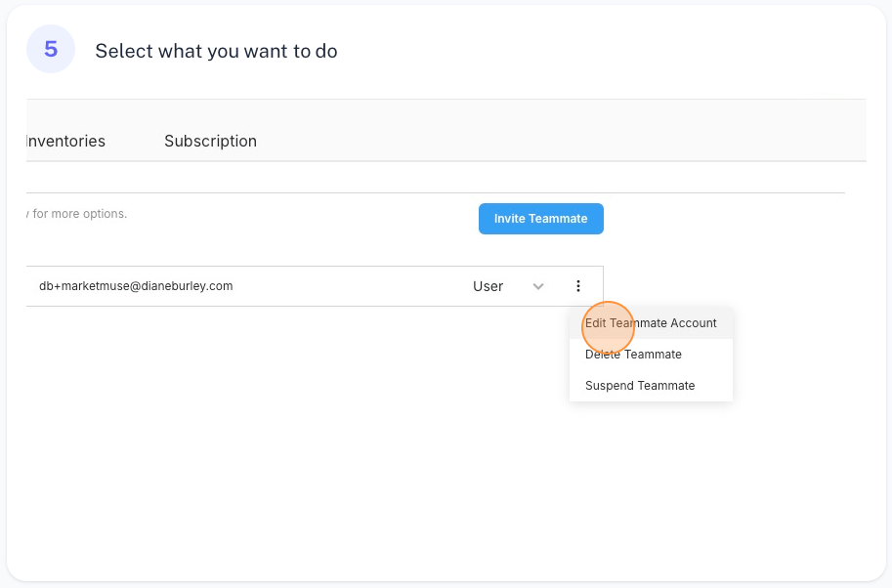
Task: Click the 'Select what you want to do' heading
Action: [216, 51]
